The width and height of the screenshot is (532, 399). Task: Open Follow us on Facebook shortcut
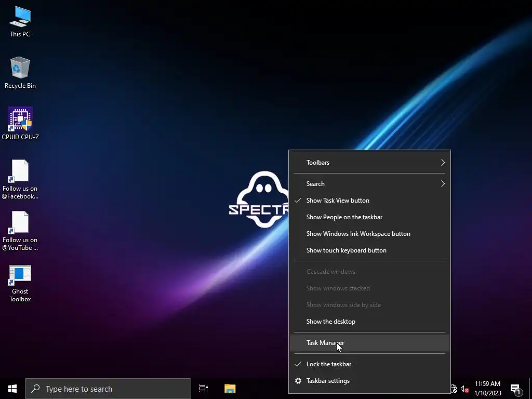click(20, 180)
